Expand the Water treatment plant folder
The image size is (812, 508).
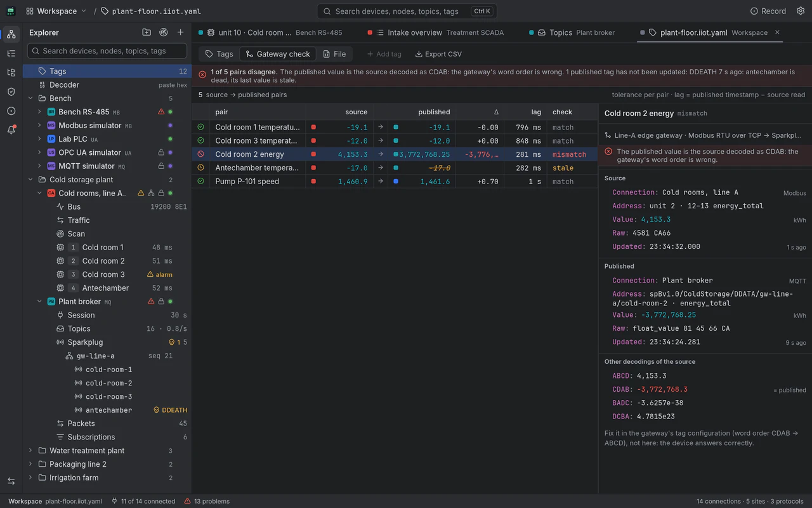(30, 451)
